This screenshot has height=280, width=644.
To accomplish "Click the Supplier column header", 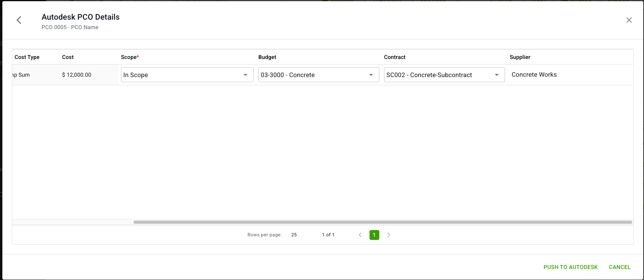I will [x=520, y=57].
